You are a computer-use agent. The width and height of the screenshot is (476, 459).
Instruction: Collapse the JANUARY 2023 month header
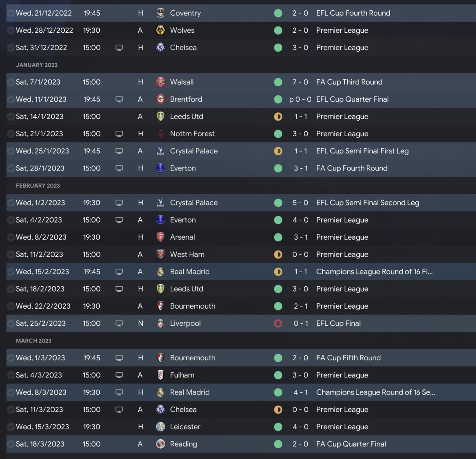tap(37, 65)
